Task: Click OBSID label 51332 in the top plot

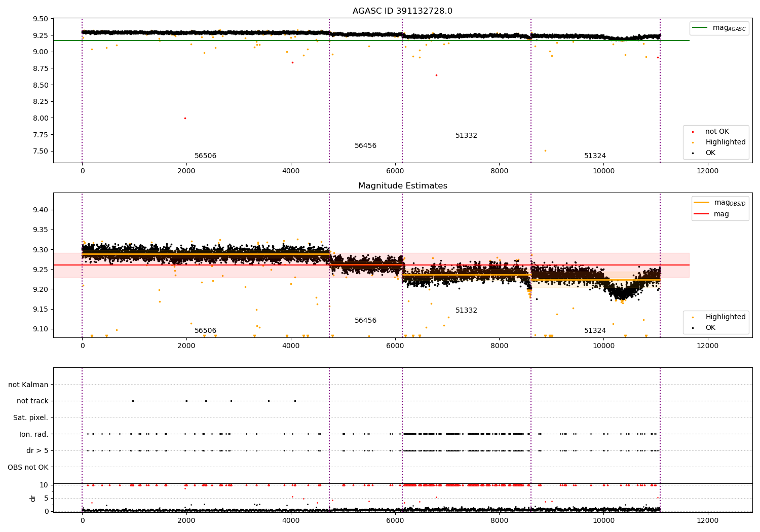Action: (466, 136)
